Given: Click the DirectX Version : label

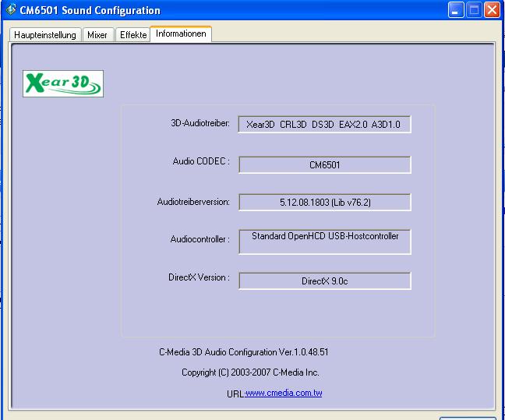Looking at the screenshot, I should 199,277.
